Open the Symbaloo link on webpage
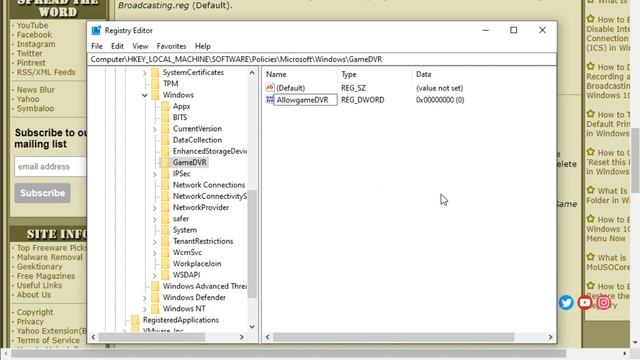This screenshot has height=360, width=640. coord(35,108)
